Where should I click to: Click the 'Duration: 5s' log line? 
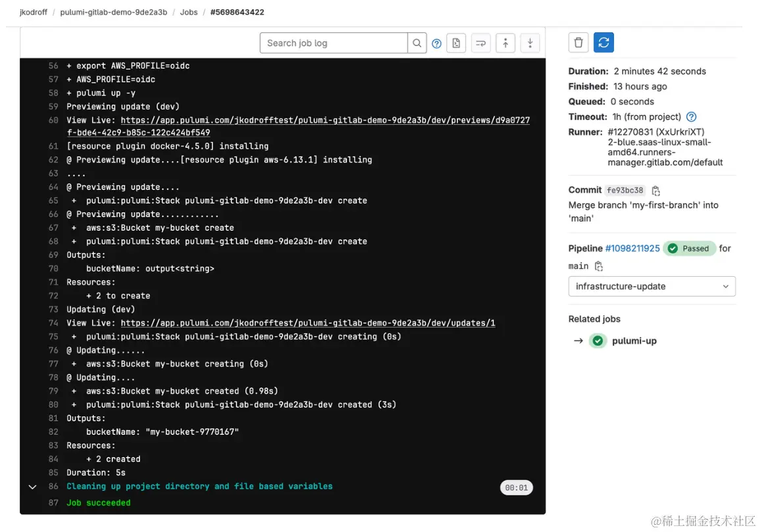coord(96,473)
